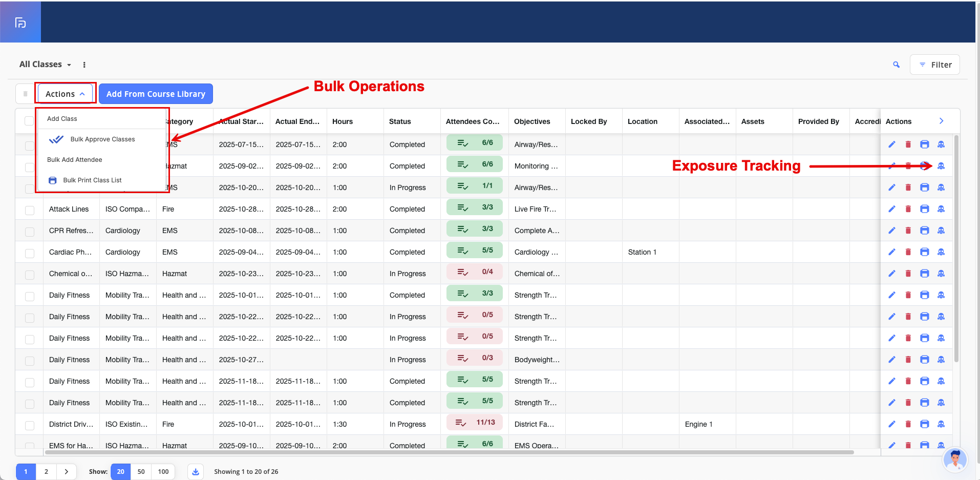Viewport: 980px width, 480px height.
Task: Open the chat assistant avatar
Action: coord(954,460)
